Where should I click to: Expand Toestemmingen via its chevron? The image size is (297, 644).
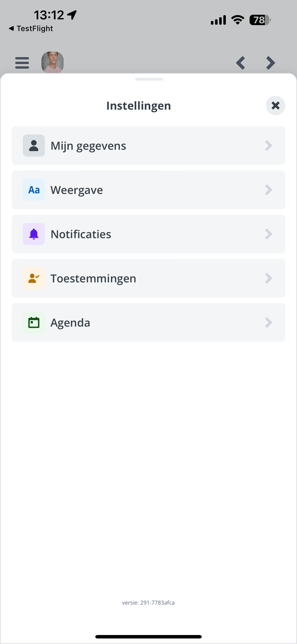point(268,278)
